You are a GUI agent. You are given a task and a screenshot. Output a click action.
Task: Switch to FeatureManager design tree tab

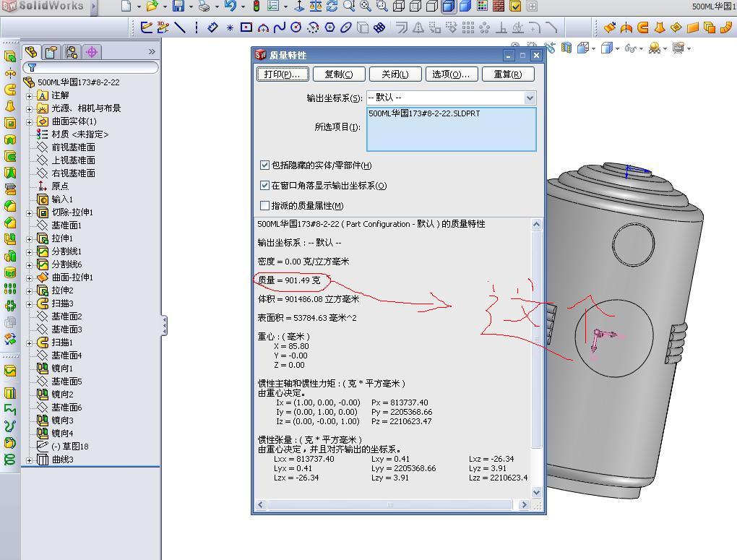coord(32,52)
